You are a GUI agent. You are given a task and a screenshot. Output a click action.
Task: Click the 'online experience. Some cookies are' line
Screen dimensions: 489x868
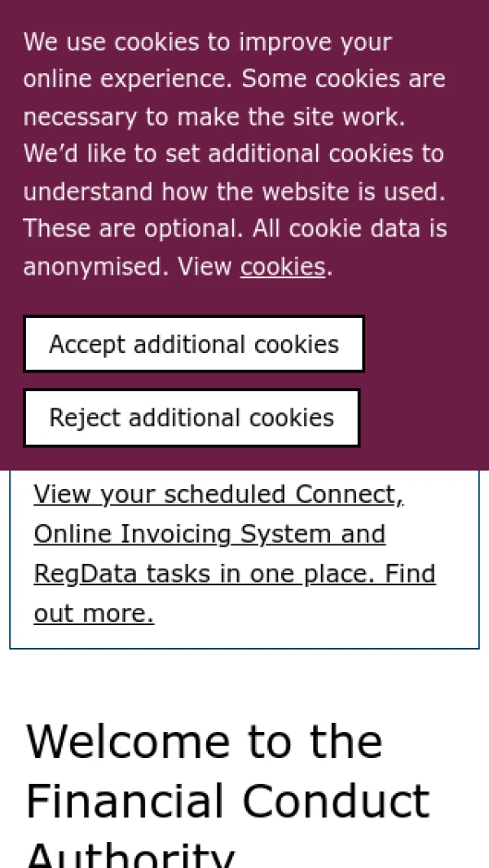point(234,79)
